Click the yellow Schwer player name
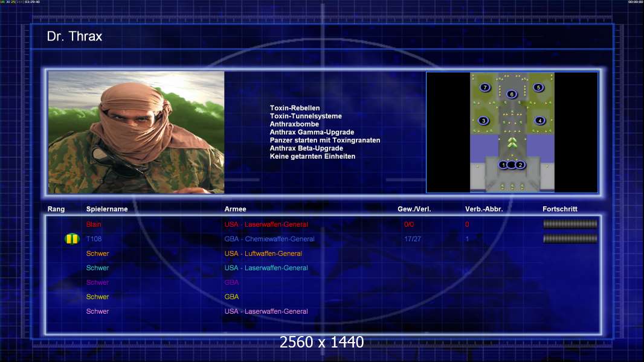This screenshot has height=362, width=644. pyautogui.click(x=97, y=297)
